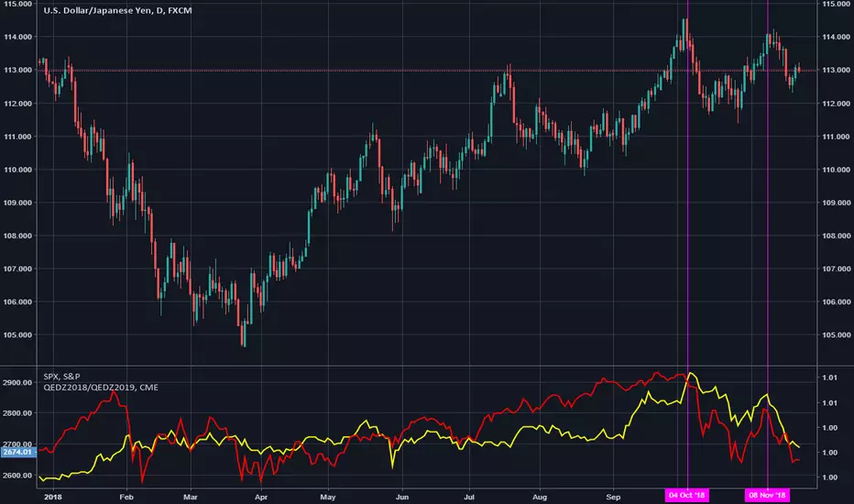Click the 111.000 price label on left axis
This screenshot has width=854, height=504.
coord(17,137)
